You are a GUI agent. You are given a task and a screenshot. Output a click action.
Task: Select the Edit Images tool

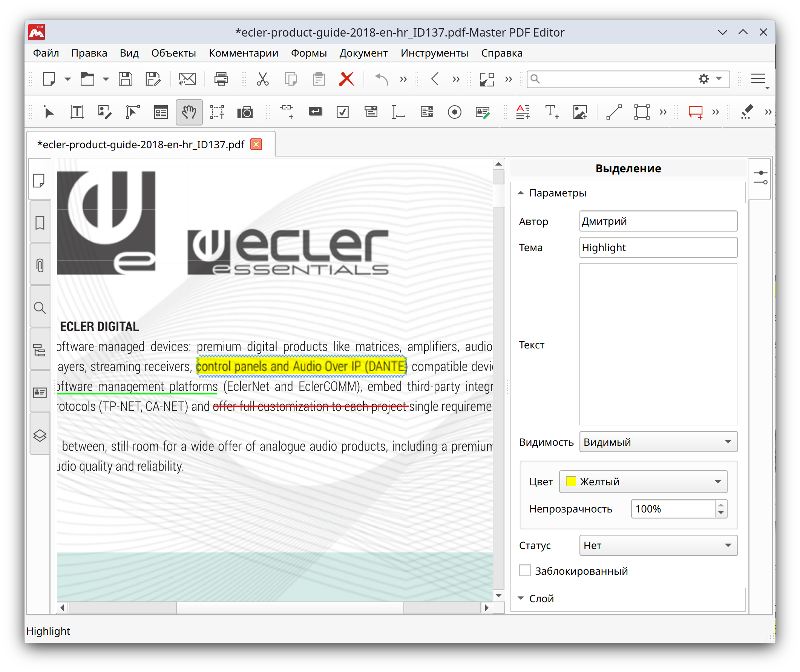105,112
